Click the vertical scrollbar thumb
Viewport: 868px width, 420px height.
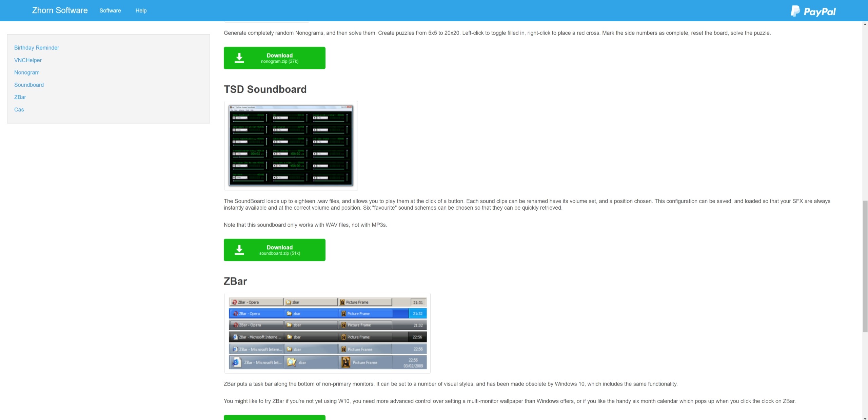tap(865, 266)
